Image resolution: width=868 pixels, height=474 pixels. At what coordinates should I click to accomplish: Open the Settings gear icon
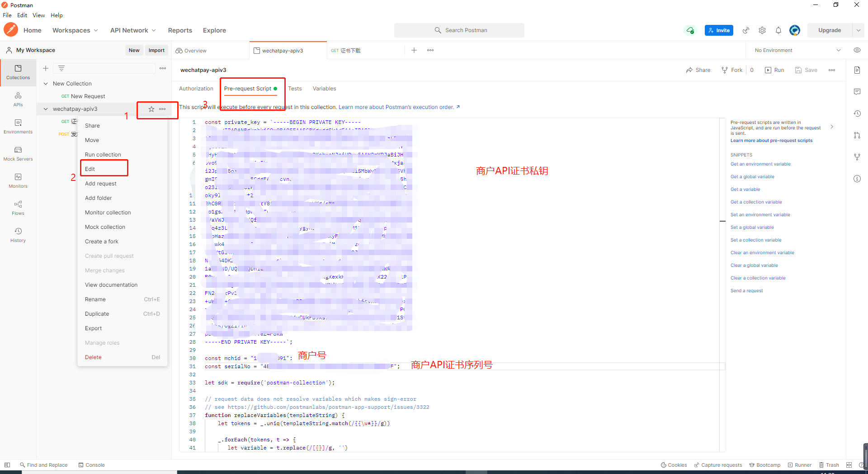pos(762,30)
